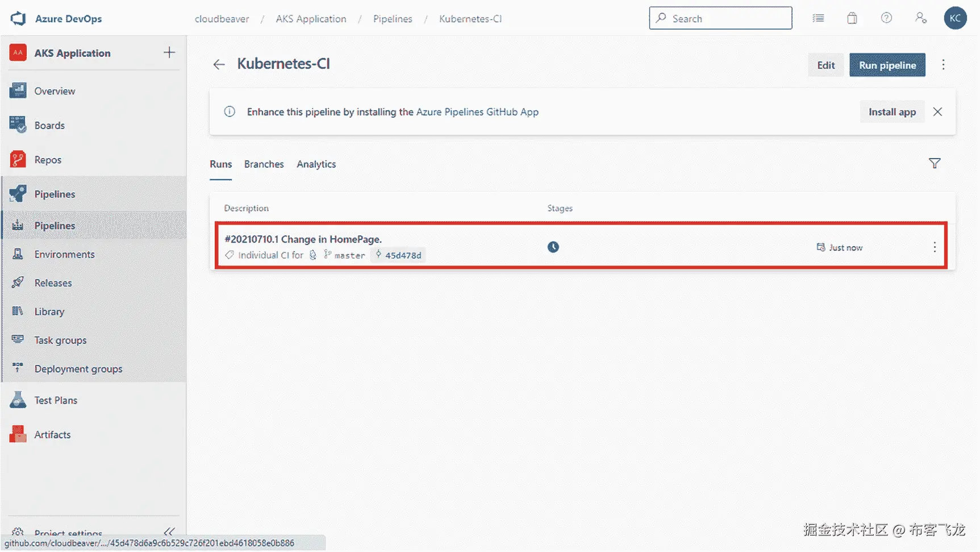This screenshot has height=552, width=980.
Task: Click the Run pipeline button
Action: point(887,65)
